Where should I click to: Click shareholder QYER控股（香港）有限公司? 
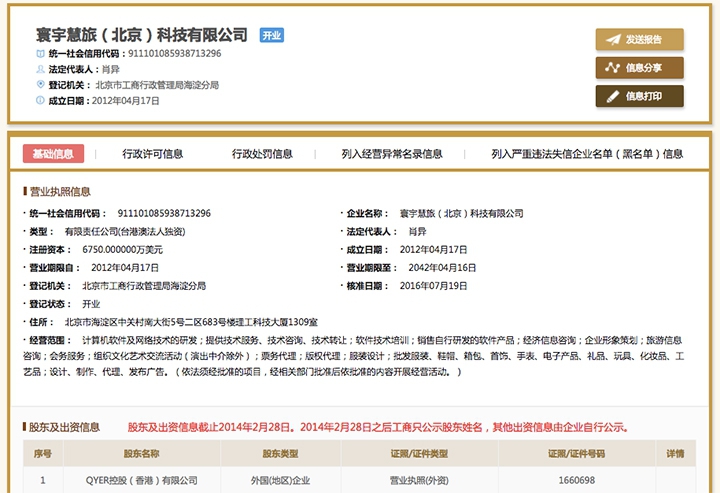tap(141, 481)
